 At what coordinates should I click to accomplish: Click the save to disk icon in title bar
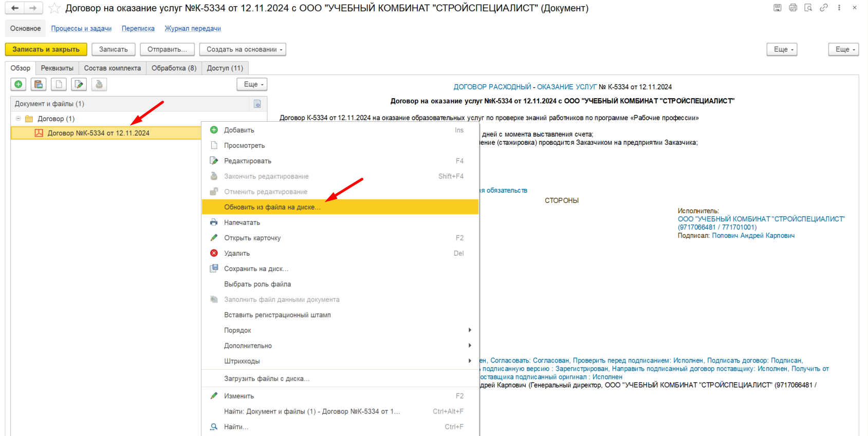pyautogui.click(x=778, y=8)
